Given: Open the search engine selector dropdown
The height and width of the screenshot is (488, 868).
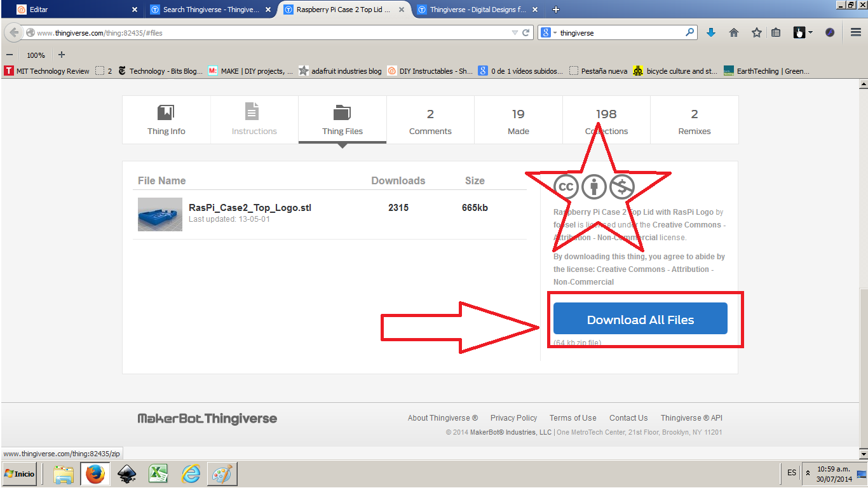Looking at the screenshot, I should [555, 32].
